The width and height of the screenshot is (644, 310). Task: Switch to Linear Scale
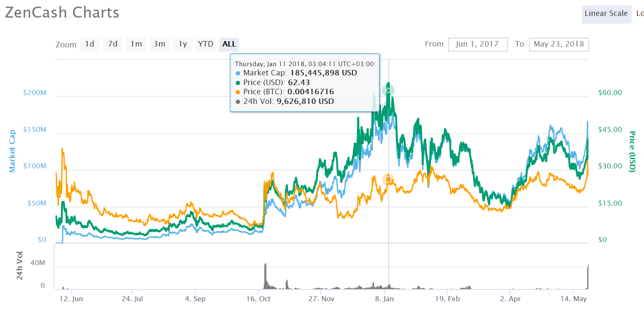[606, 13]
